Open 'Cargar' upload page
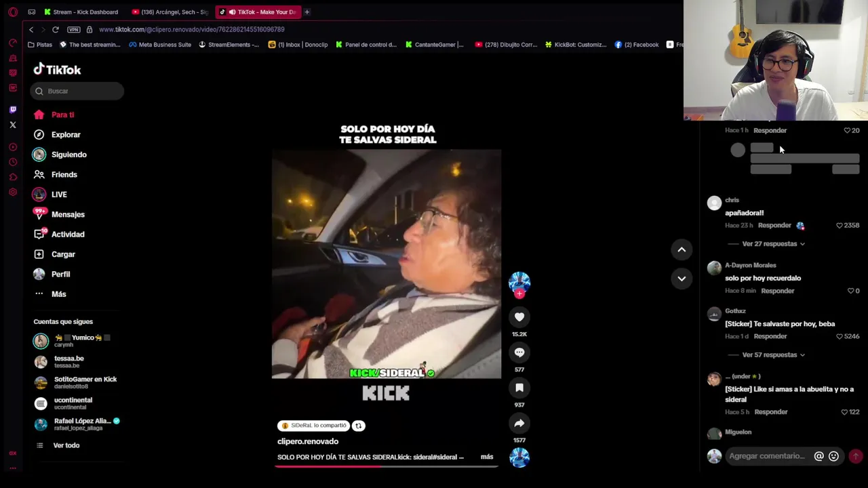The height and width of the screenshot is (488, 868). [63, 254]
